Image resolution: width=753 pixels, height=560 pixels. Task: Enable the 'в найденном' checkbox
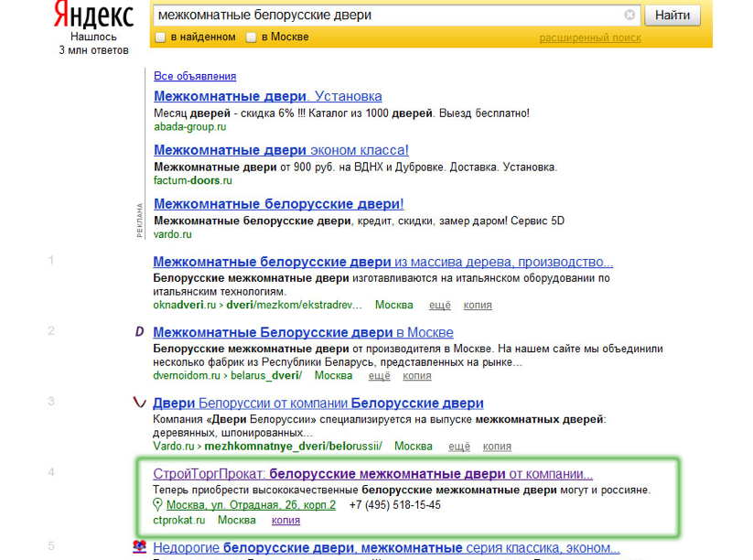(x=160, y=38)
